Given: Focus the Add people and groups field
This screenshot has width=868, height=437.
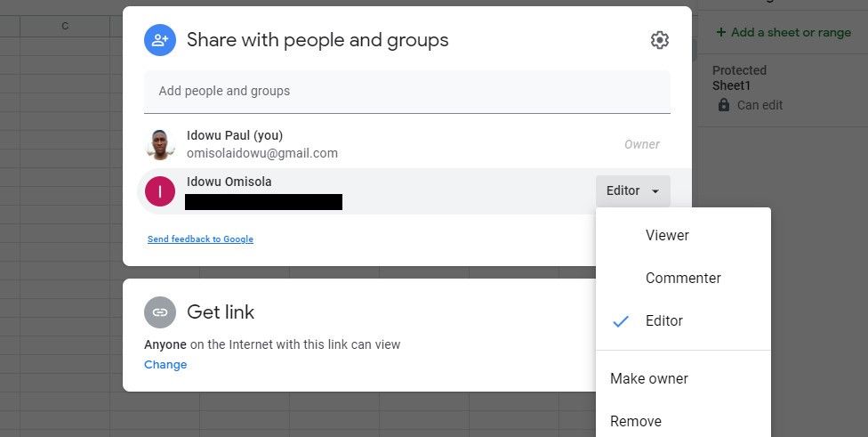Looking at the screenshot, I should coord(406,91).
